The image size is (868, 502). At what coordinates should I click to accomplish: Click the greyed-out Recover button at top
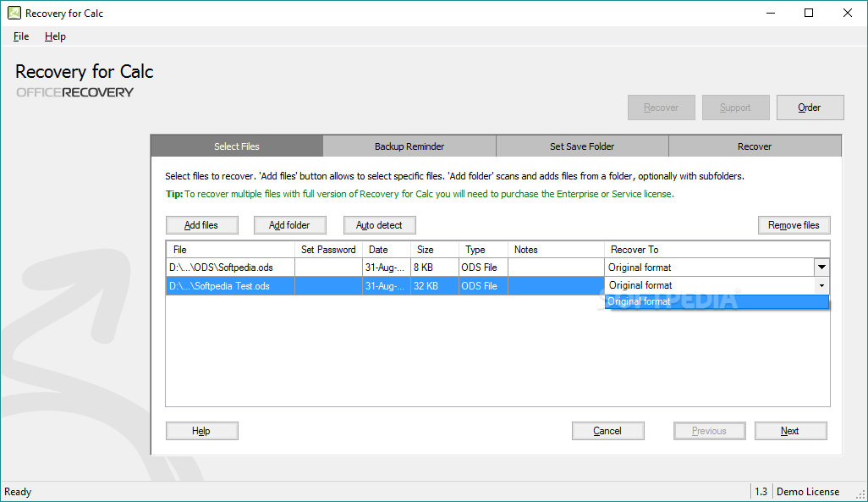click(x=661, y=108)
